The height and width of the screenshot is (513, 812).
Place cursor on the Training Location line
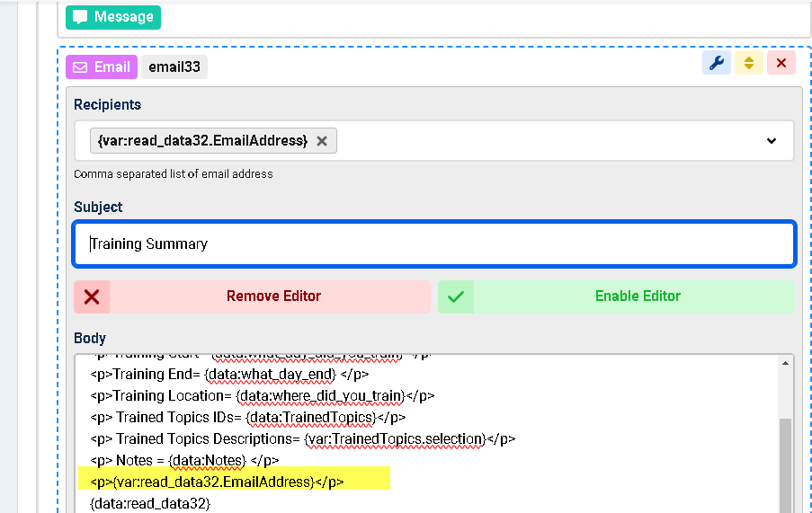coord(261,395)
